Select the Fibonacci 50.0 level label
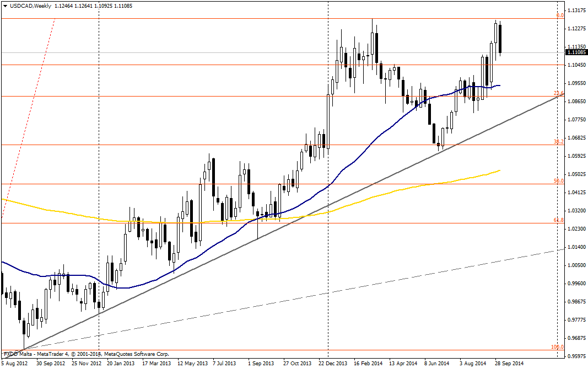This screenshot has width=588, height=368. point(558,181)
